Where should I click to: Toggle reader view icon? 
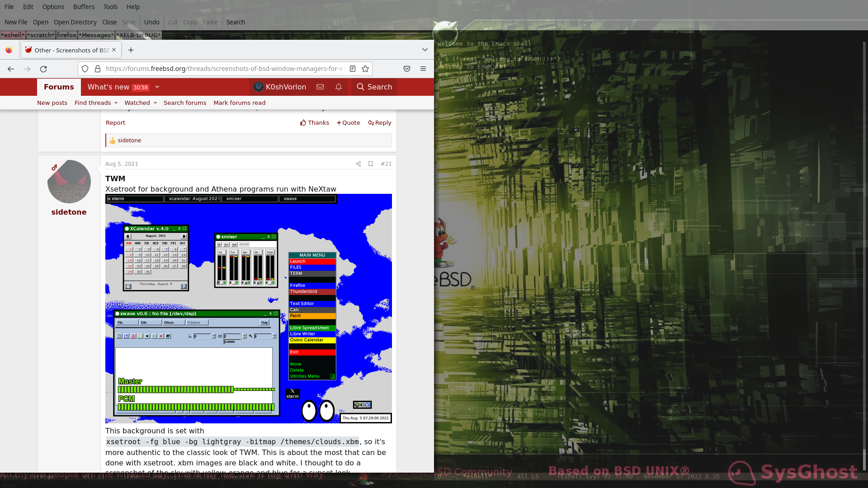pos(353,69)
